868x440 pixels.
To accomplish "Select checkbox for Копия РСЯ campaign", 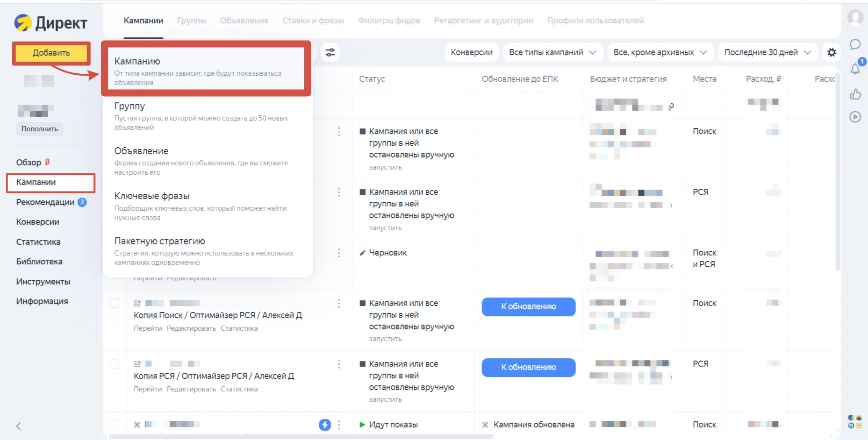I will (x=115, y=364).
